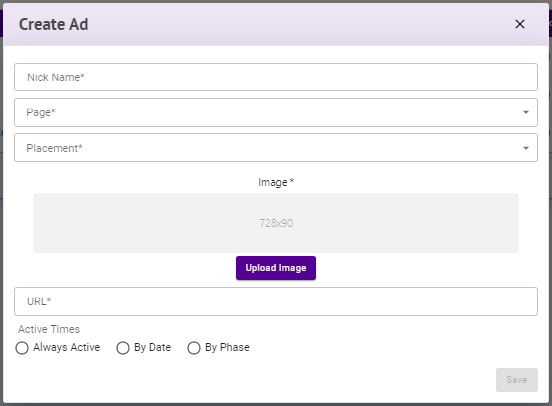Click the Create Ad title text
The height and width of the screenshot is (406, 552).
click(x=54, y=24)
